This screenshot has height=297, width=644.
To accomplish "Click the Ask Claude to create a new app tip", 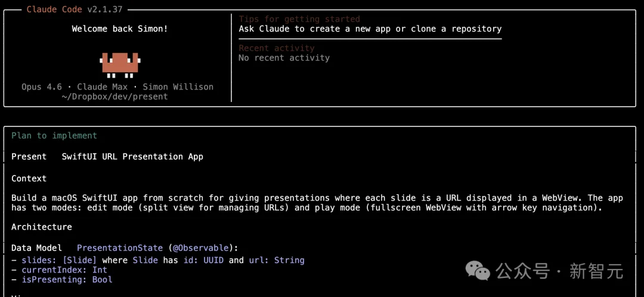I will tap(370, 29).
